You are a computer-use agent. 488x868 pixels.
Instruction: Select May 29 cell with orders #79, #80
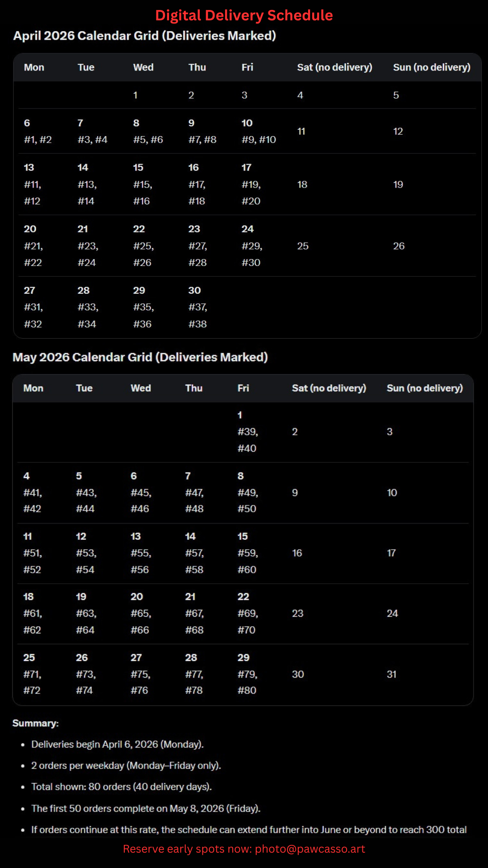coord(247,674)
